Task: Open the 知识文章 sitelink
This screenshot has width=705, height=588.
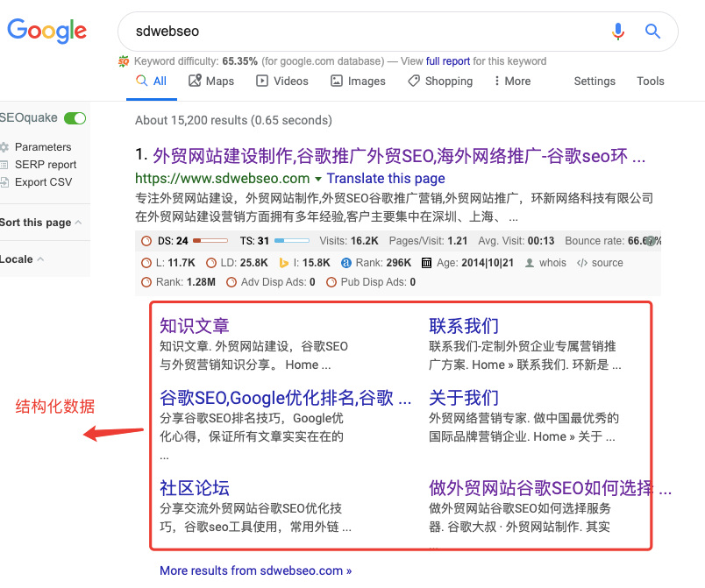Action: pyautogui.click(x=195, y=326)
